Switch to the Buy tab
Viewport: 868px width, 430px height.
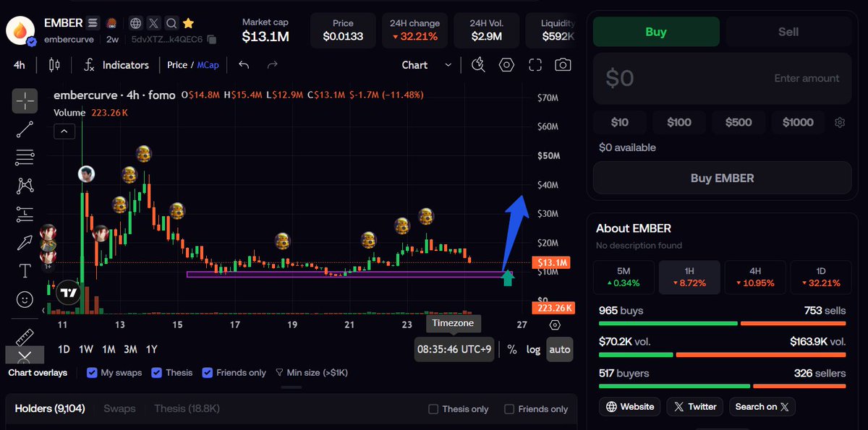(x=656, y=32)
